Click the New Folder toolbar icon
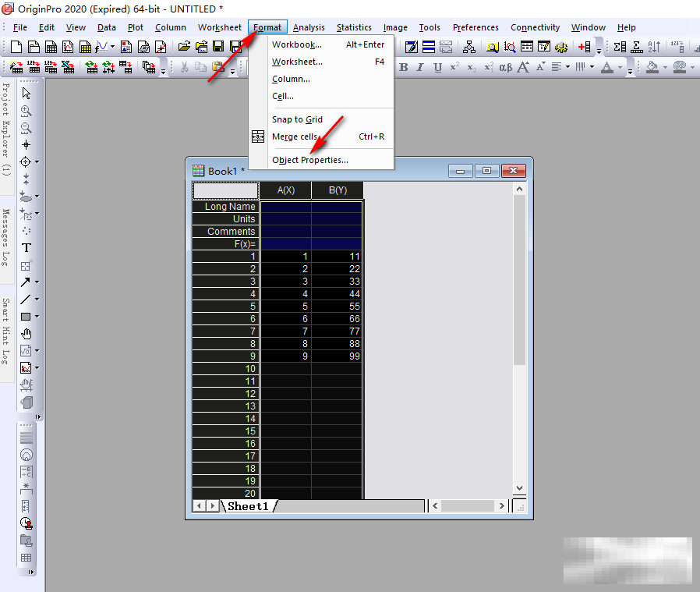Viewport: 700px width, 592px height. [x=34, y=47]
